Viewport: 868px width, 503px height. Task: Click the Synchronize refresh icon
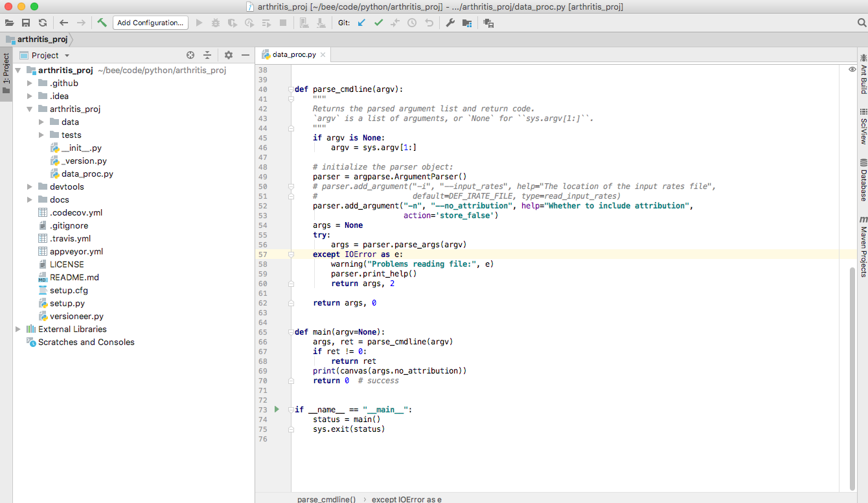[43, 23]
